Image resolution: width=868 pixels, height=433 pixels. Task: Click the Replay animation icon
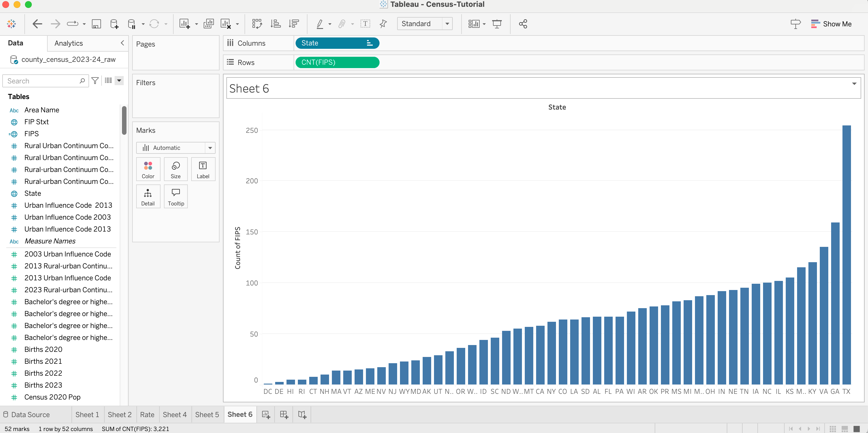72,24
